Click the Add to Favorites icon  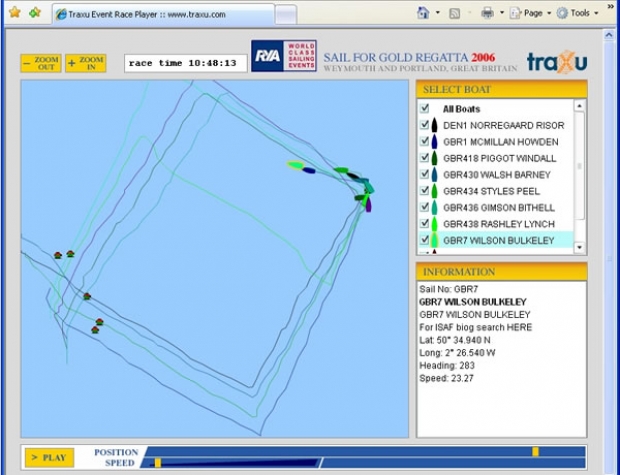click(35, 13)
